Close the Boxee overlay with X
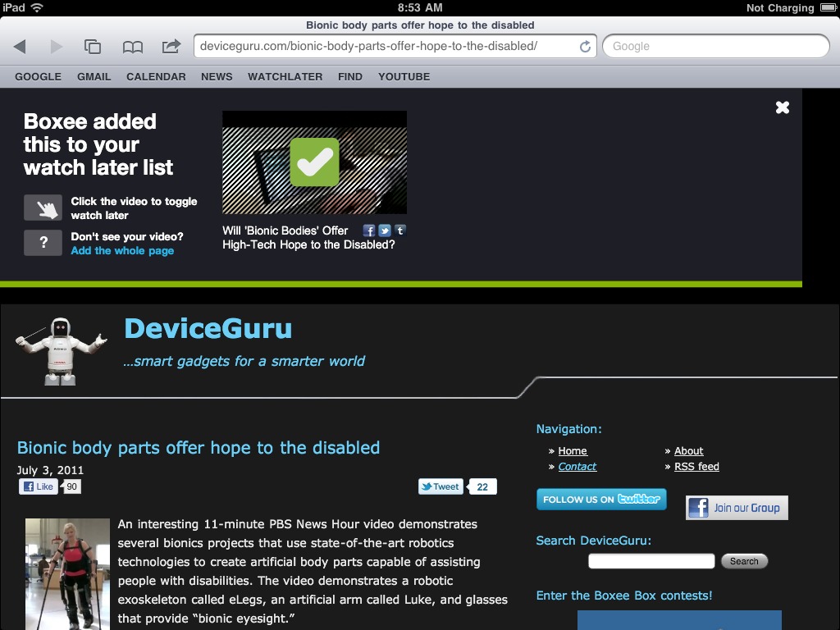Screen dimensions: 840x630 coord(782,107)
